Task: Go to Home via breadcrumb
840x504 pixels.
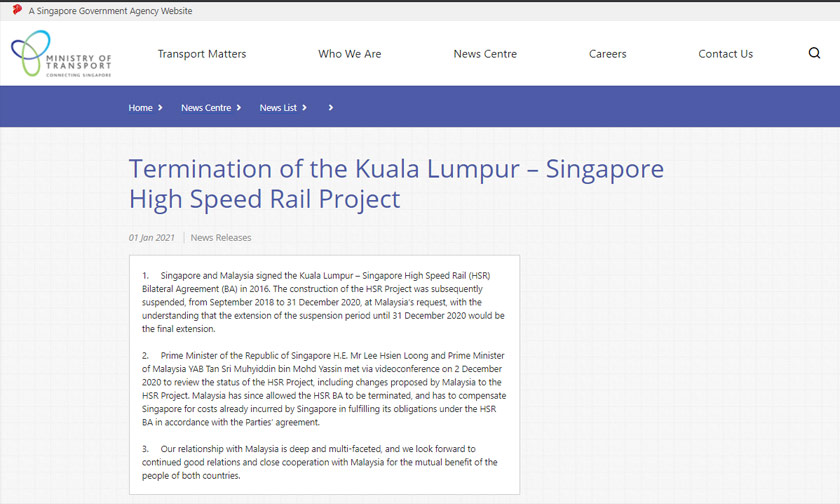Action: tap(140, 108)
